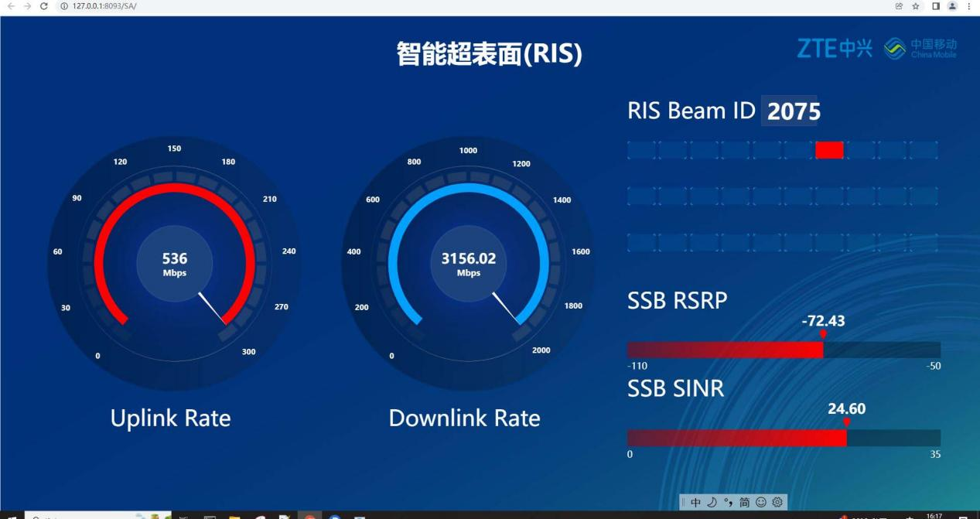
Task: Click the uplink gauge 536 Mbps readout
Action: tap(175, 263)
